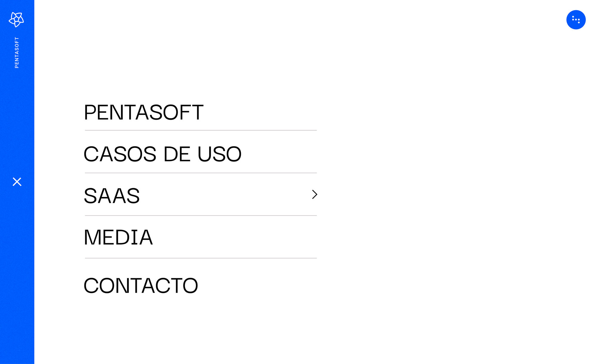Click the vertical PENTASOFT sidebar text

coord(17,52)
